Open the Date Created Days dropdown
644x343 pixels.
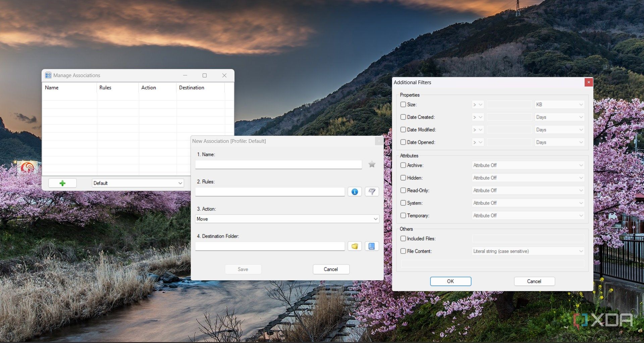tap(559, 117)
